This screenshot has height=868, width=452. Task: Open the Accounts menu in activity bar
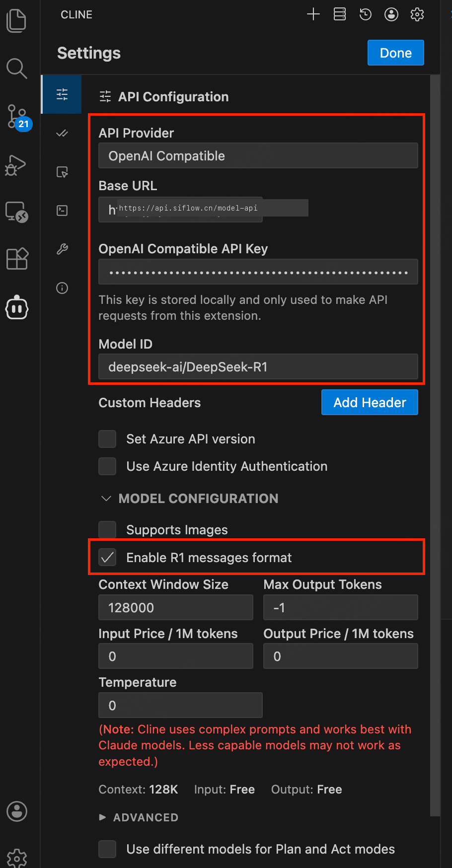17,811
